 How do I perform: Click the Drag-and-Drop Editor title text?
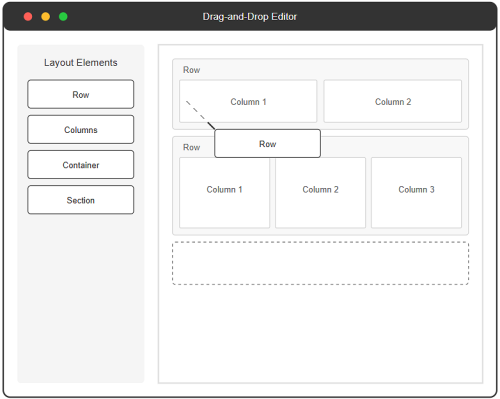click(250, 17)
